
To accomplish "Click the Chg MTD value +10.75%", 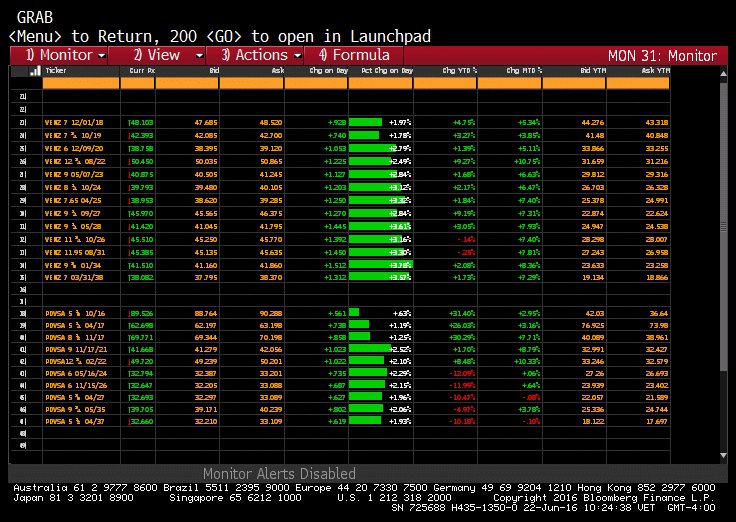I will (527, 161).
